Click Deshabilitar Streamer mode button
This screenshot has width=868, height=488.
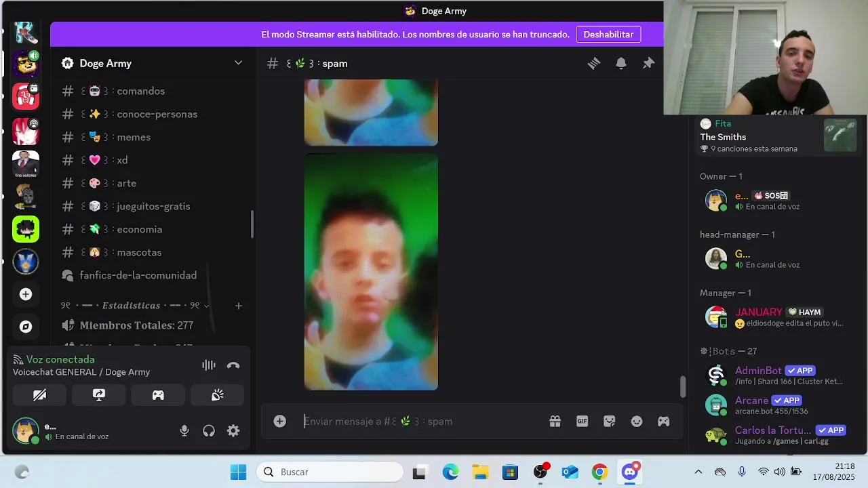click(608, 35)
